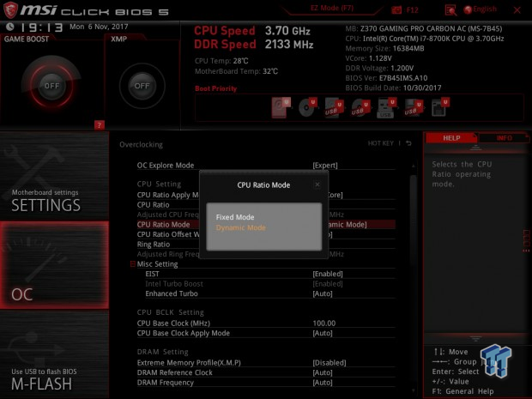Change Extreme Memory Profile [Disabled] value

tap(329, 363)
